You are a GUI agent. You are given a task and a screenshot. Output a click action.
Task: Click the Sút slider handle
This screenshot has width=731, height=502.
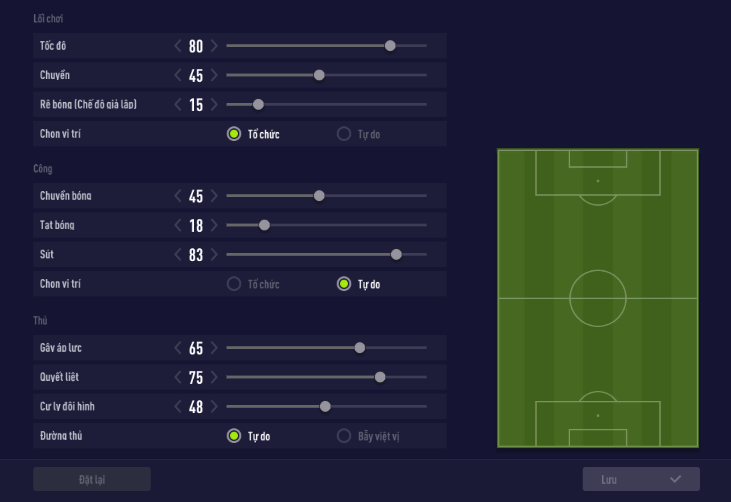pos(396,254)
